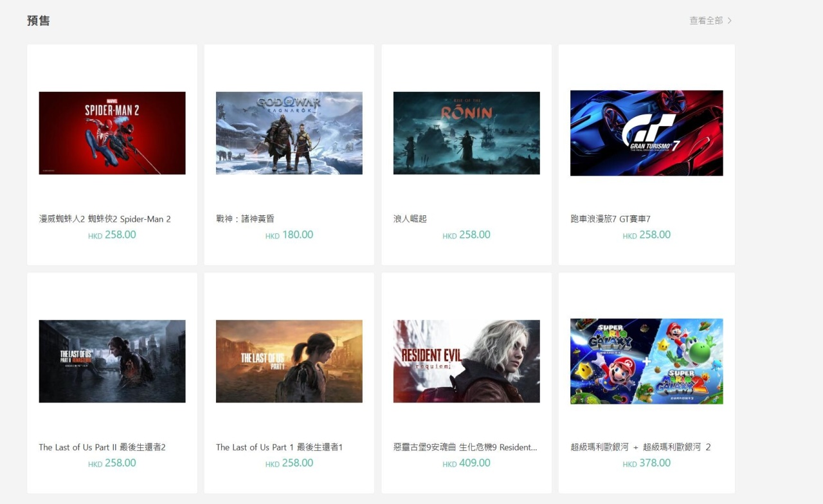The height and width of the screenshot is (504, 823).
Task: Click the 預售 section heading
Action: point(39,21)
